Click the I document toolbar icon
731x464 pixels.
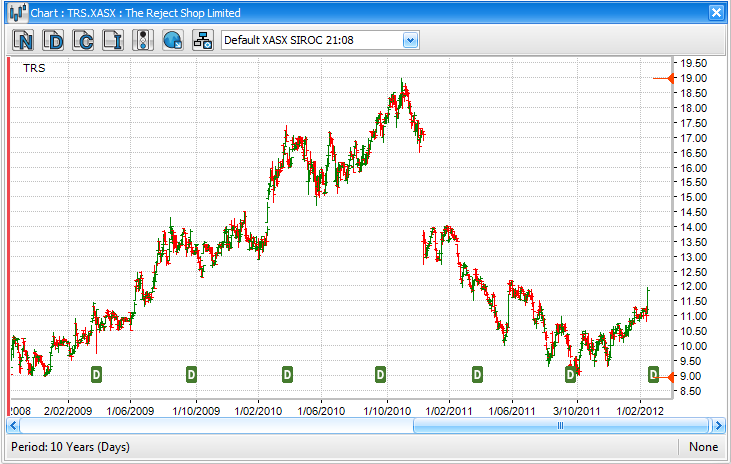point(113,41)
